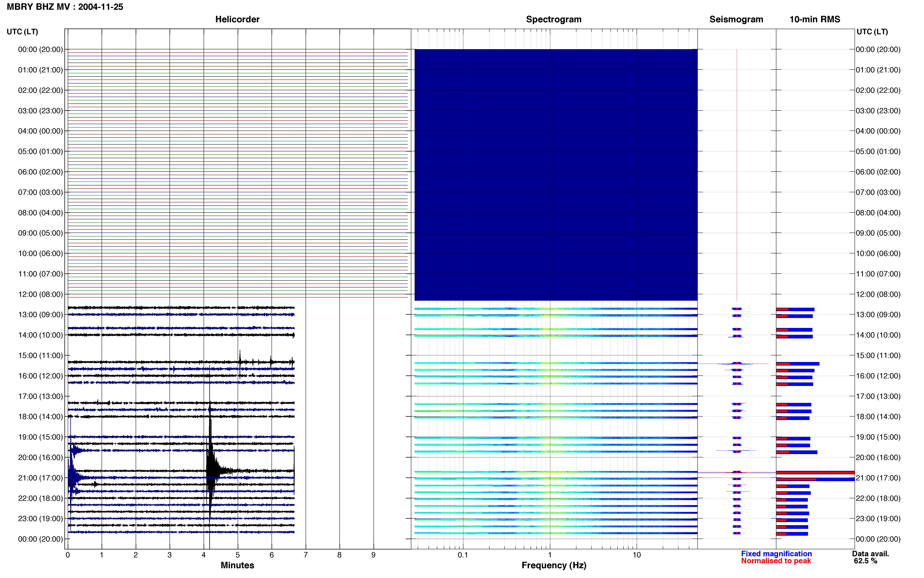
Task: Click "03:00 (23:00)" on the right time axis
Action: click(x=878, y=111)
